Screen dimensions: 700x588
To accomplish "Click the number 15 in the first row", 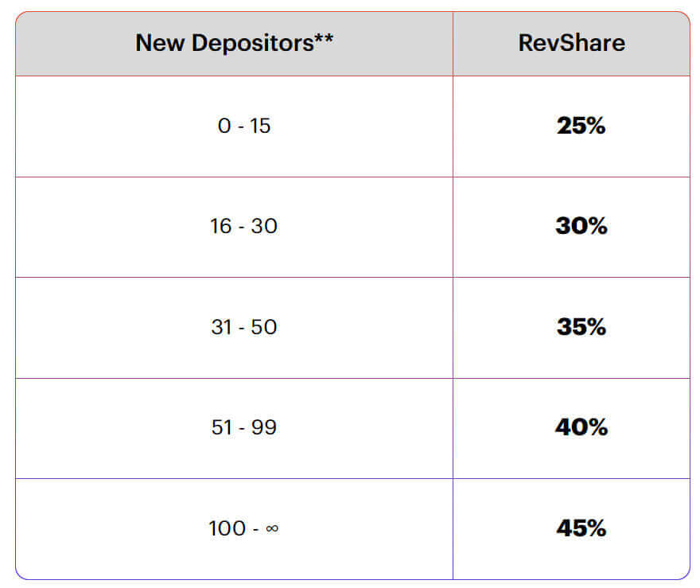I will [260, 126].
